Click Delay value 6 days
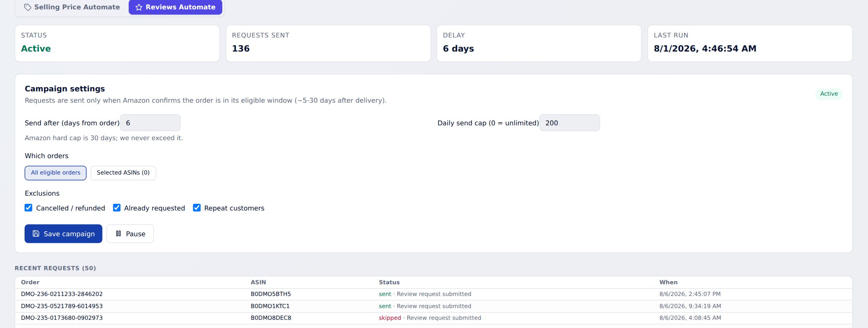The width and height of the screenshot is (868, 328). (x=458, y=48)
